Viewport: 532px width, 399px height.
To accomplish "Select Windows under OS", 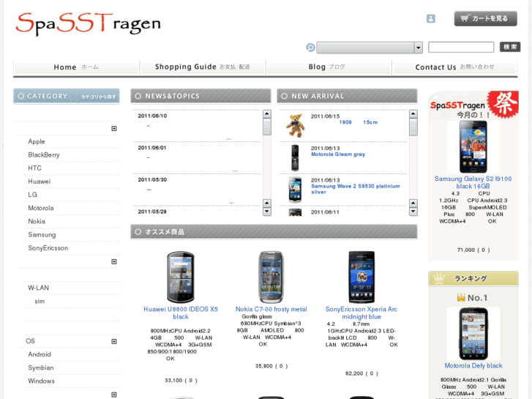I will pyautogui.click(x=41, y=381).
